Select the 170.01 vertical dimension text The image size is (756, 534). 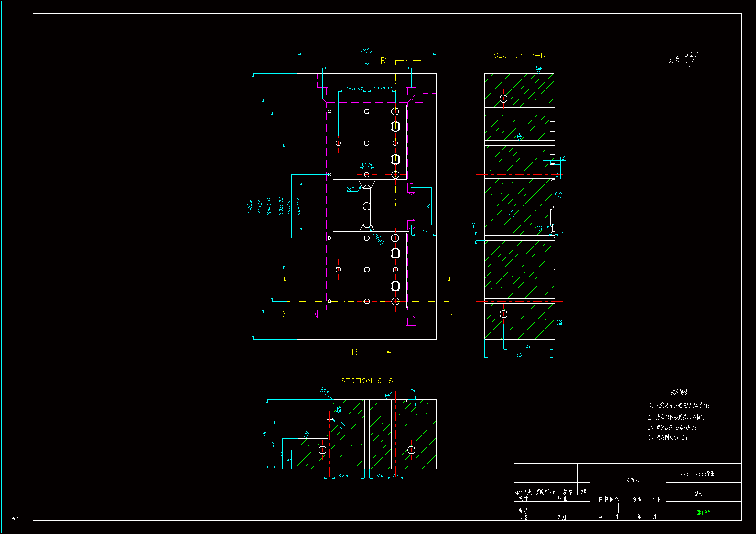(260, 206)
